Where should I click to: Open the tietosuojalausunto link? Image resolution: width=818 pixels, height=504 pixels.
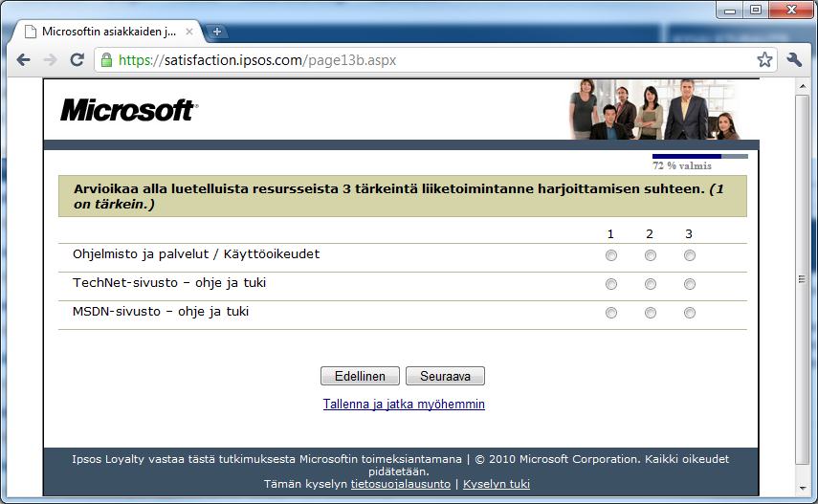click(x=400, y=484)
